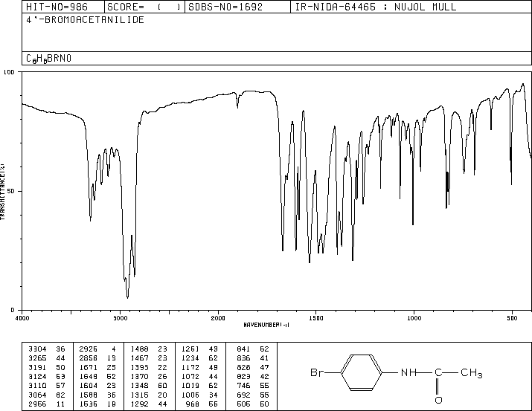Click the compound name 4'-BROMOACETANILIDE
This screenshot has height=411, width=532.
[x=85, y=20]
